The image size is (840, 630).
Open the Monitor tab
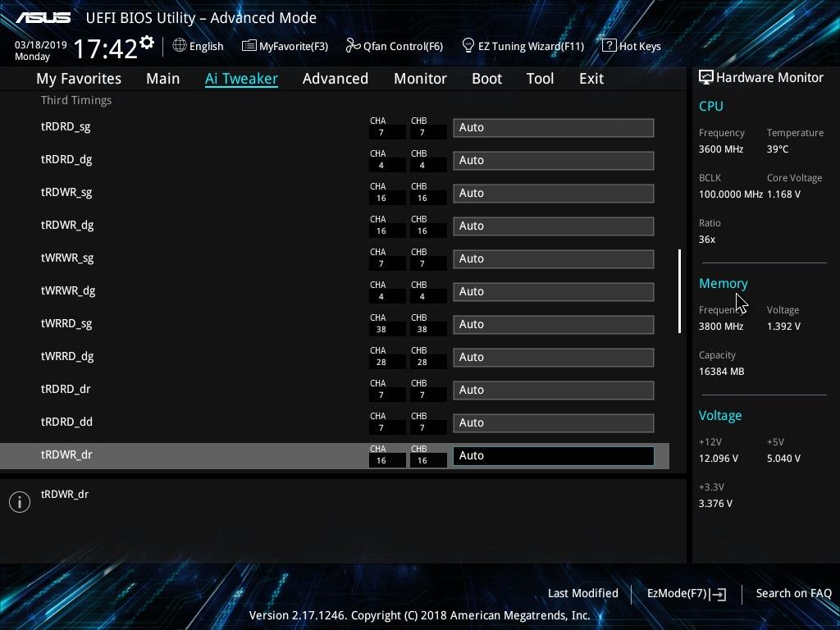(x=420, y=78)
